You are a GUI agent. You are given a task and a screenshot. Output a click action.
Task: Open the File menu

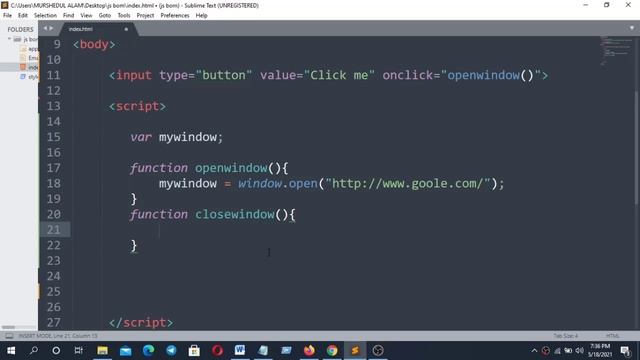point(7,16)
